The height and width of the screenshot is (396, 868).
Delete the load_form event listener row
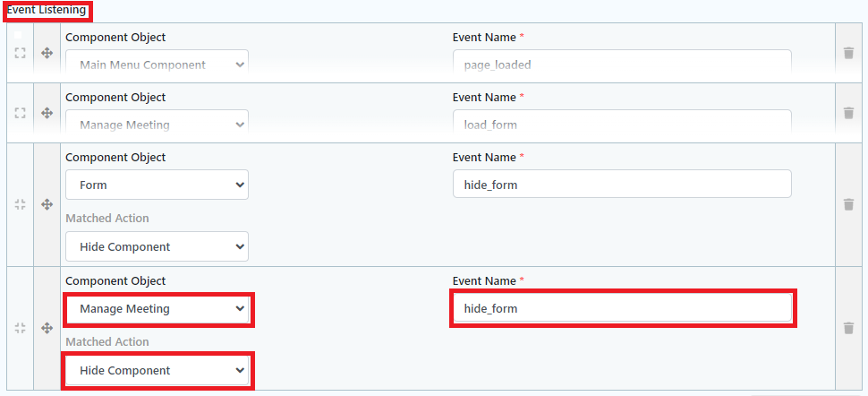848,113
